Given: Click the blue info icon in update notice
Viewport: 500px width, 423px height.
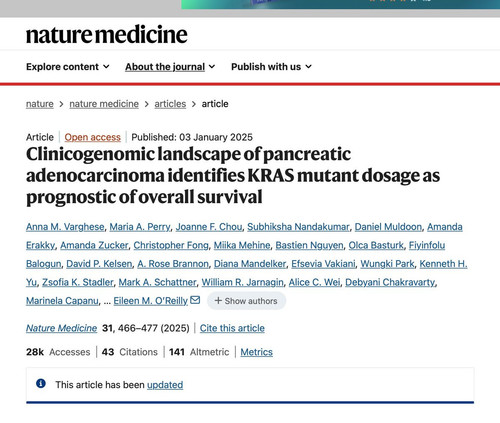Looking at the screenshot, I should tap(41, 384).
